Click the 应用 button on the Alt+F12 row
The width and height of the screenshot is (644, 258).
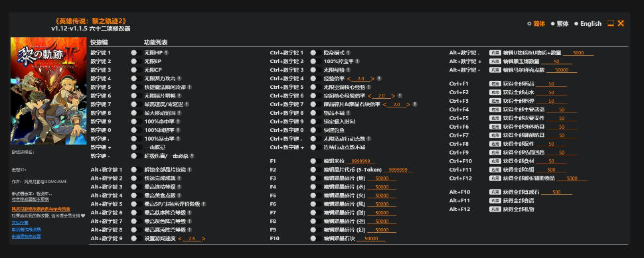point(495,209)
